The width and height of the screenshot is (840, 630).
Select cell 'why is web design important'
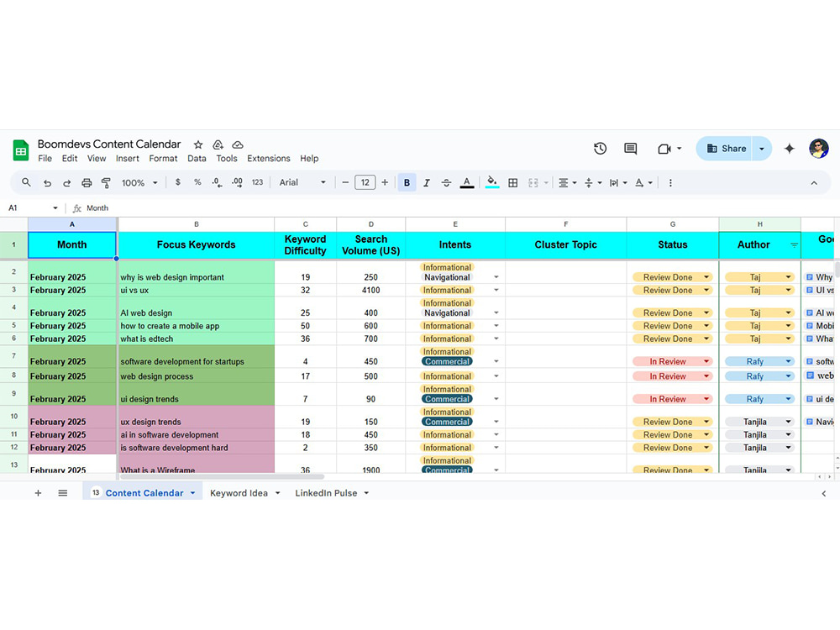pos(196,272)
